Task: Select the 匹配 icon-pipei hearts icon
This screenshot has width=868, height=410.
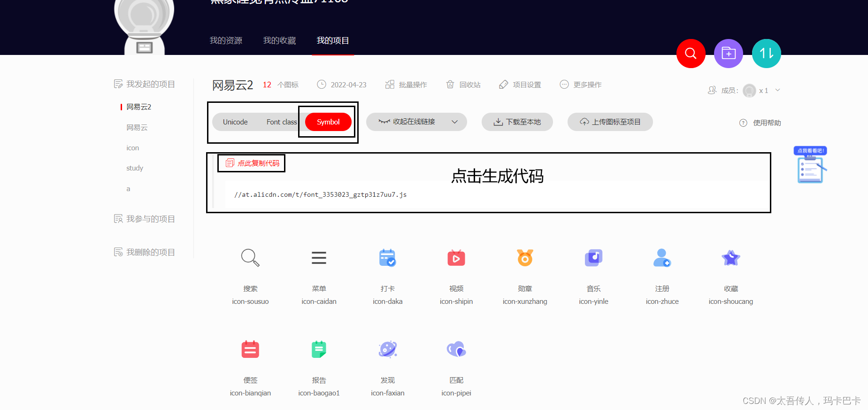Action: [x=456, y=349]
